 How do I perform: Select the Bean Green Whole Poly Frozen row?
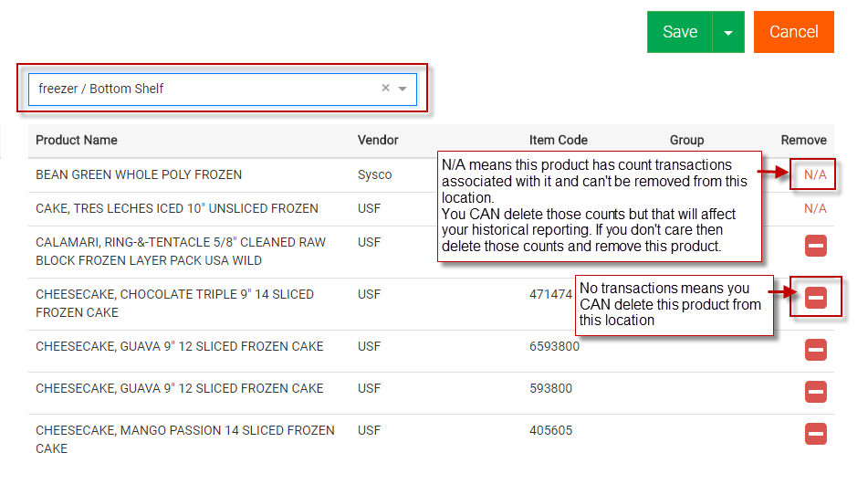(x=139, y=174)
